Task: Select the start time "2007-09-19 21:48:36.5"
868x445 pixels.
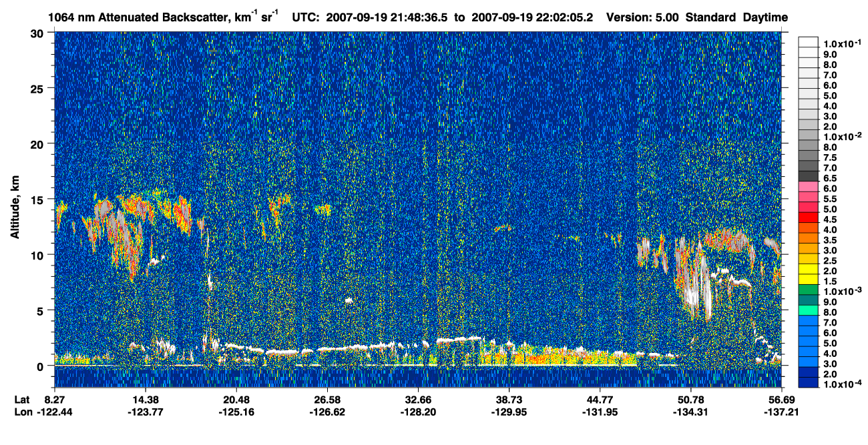Action: click(x=387, y=17)
